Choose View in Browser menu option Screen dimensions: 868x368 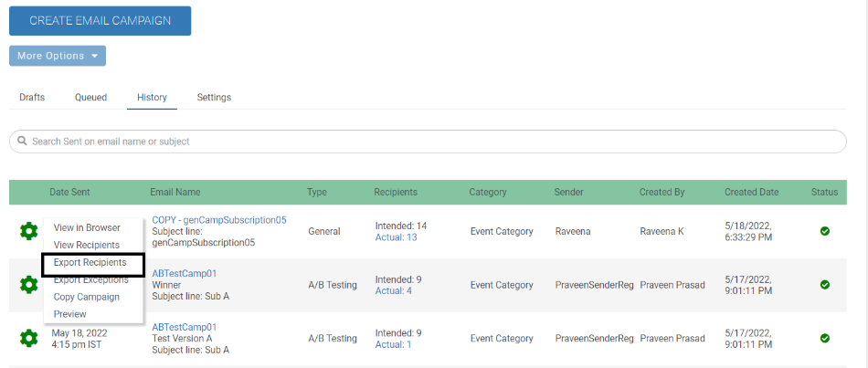click(87, 227)
